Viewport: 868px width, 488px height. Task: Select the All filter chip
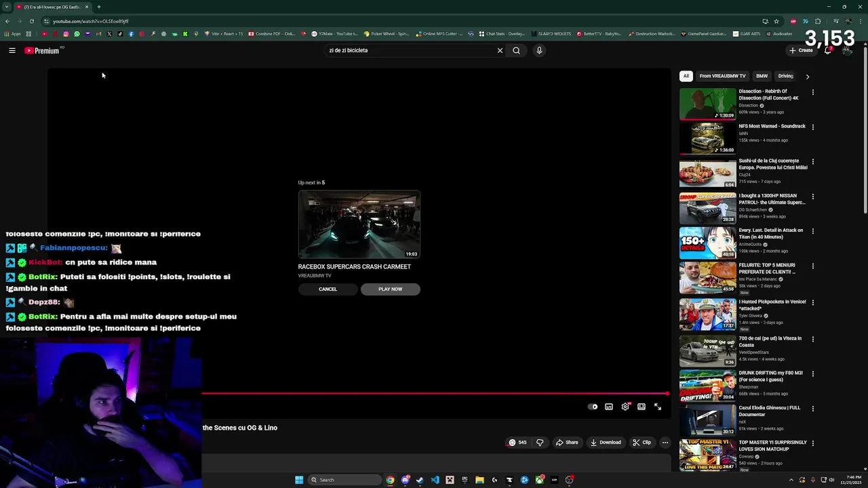tap(686, 76)
